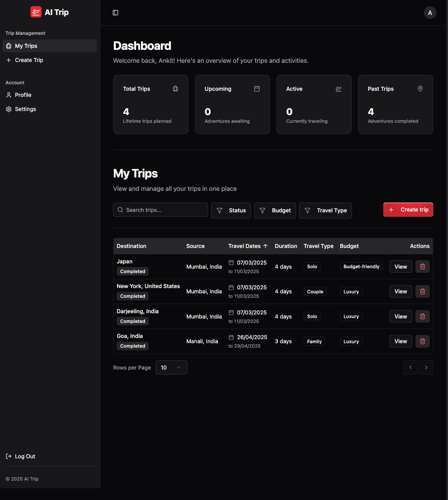448x500 pixels.
Task: Click the Search trips input field
Action: click(160, 210)
